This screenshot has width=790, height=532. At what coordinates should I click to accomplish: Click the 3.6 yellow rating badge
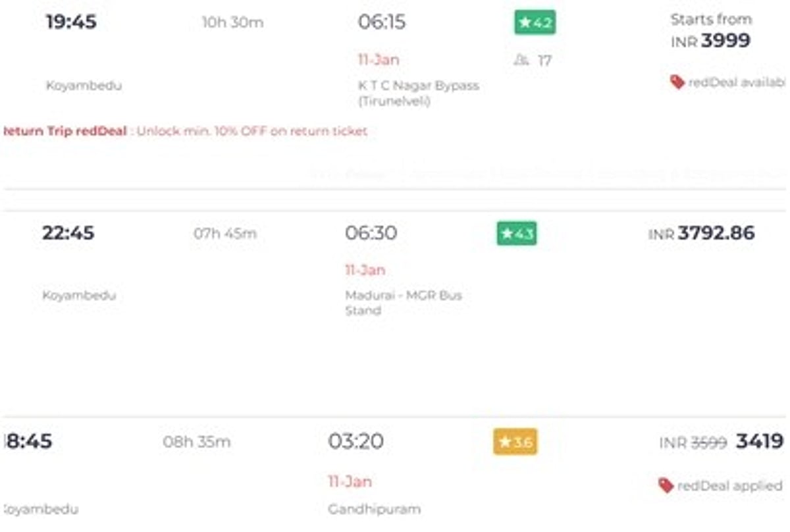515,442
